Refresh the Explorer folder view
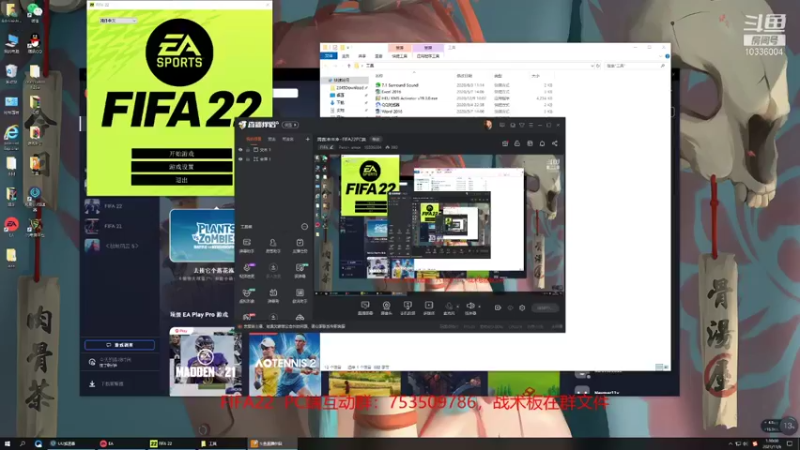The width and height of the screenshot is (800, 450). click(x=598, y=66)
